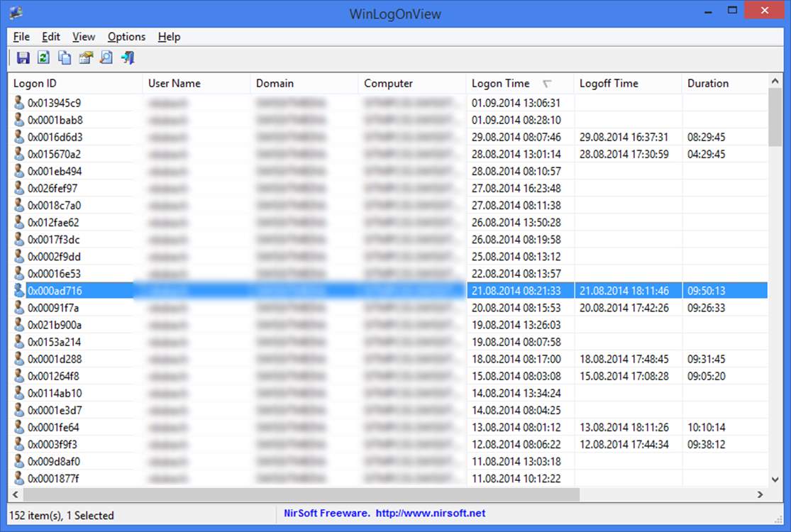This screenshot has width=791, height=532.
Task: Click user icon of row 0x026fef97
Action: pos(18,188)
